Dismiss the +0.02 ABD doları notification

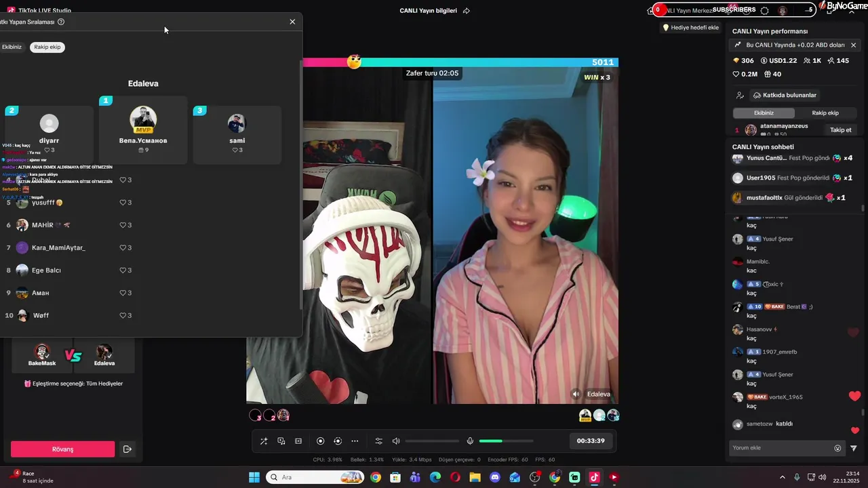tap(853, 45)
